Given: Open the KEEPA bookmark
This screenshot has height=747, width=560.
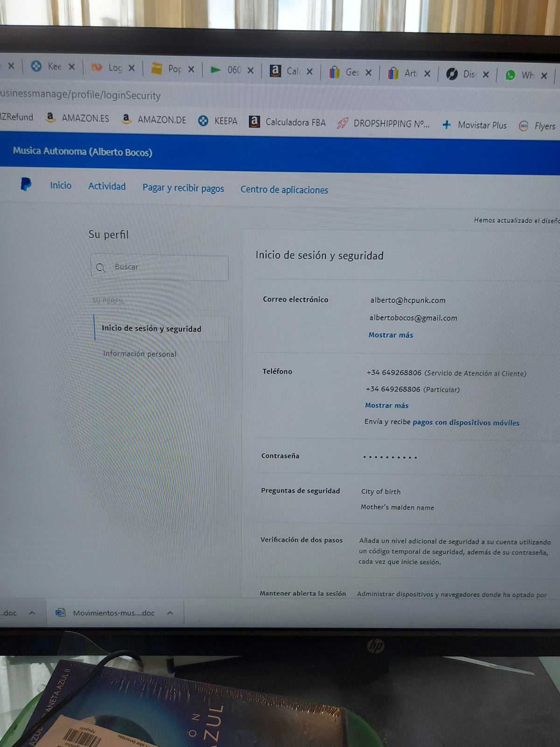Looking at the screenshot, I should click(217, 121).
